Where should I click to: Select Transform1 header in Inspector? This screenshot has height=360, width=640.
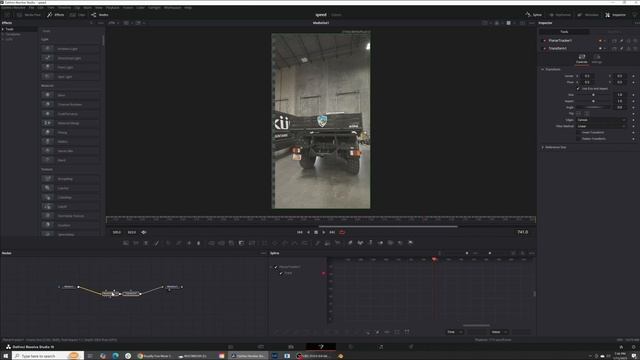coord(558,48)
